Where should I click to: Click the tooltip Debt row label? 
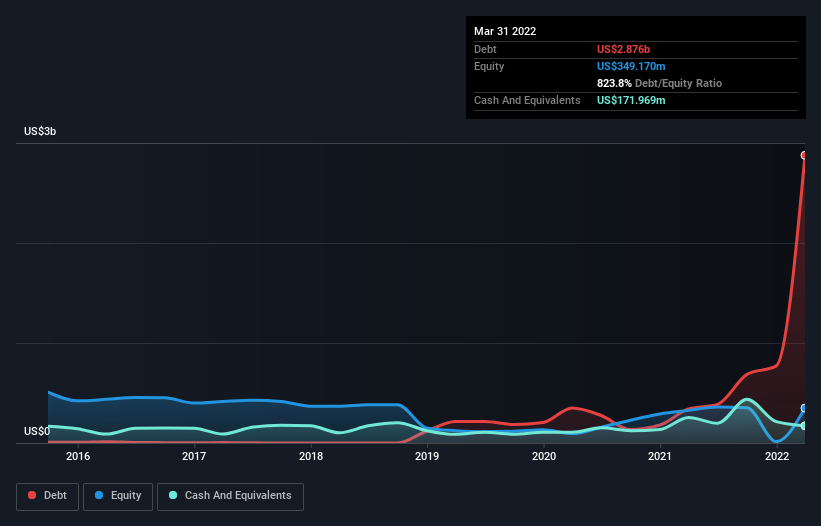tap(485, 49)
